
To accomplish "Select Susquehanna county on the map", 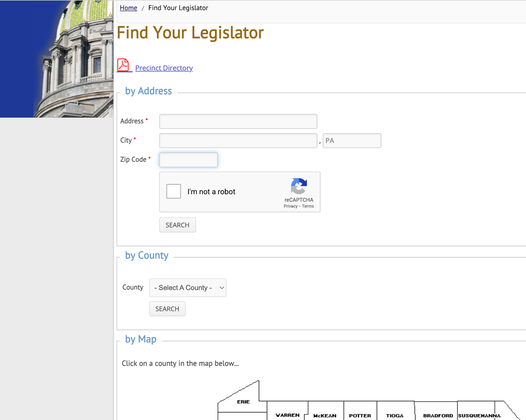I will point(479,415).
